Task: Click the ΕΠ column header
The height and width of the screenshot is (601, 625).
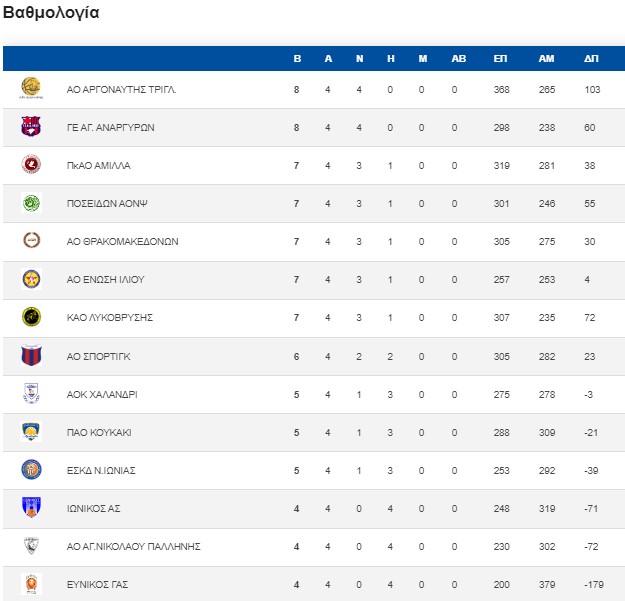Action: 501,59
